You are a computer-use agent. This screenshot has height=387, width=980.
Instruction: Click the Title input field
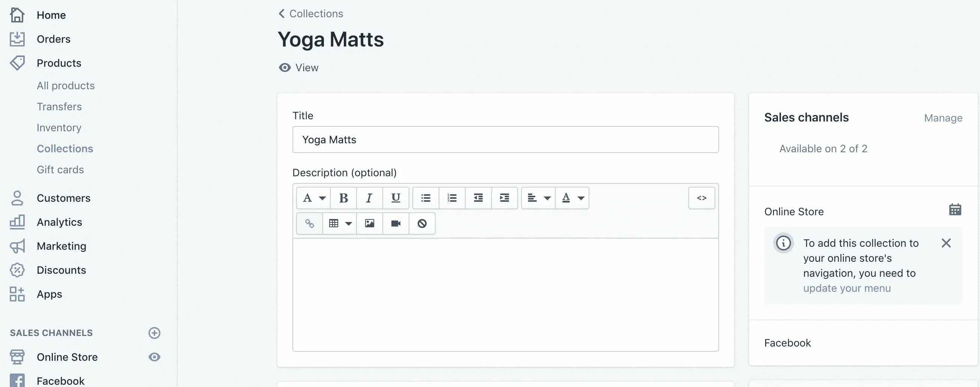point(505,139)
